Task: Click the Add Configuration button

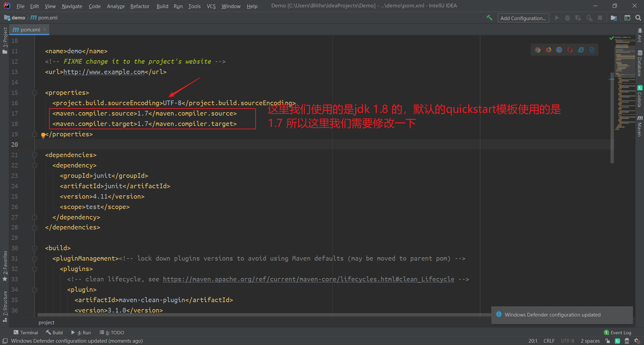Action: click(523, 18)
